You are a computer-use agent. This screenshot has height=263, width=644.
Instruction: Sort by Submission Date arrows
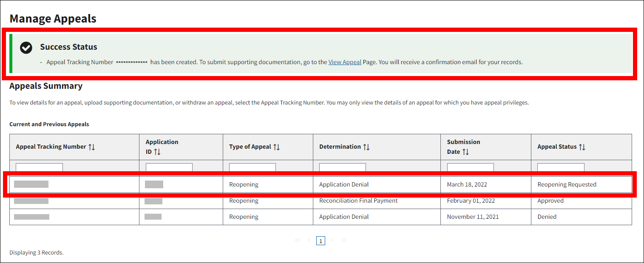pos(465,152)
